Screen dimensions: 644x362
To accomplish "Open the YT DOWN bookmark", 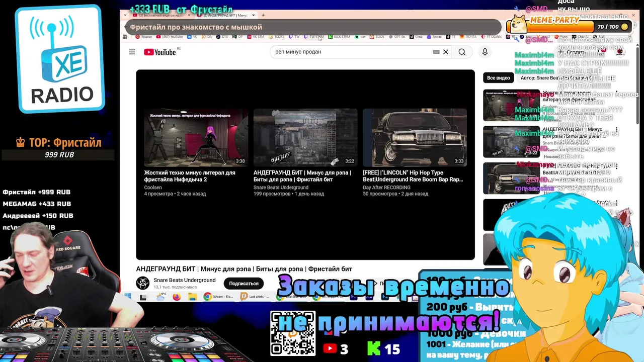I will click(491, 37).
